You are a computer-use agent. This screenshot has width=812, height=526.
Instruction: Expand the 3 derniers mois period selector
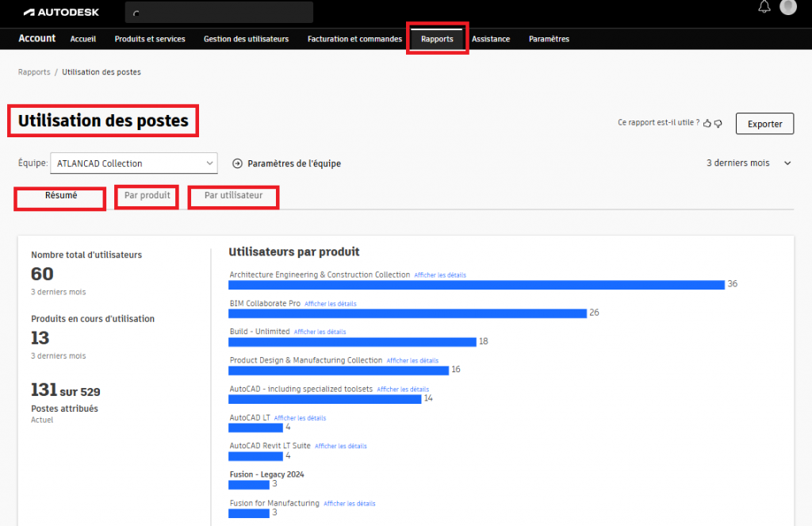tap(749, 163)
